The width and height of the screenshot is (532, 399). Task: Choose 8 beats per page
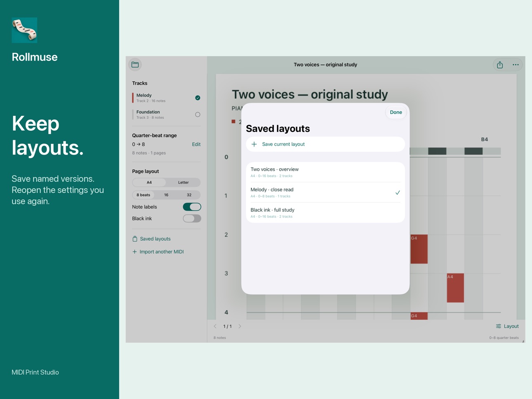(144, 195)
